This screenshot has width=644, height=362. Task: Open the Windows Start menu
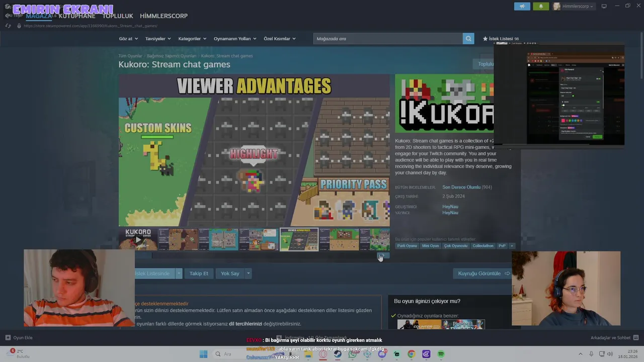(203, 354)
